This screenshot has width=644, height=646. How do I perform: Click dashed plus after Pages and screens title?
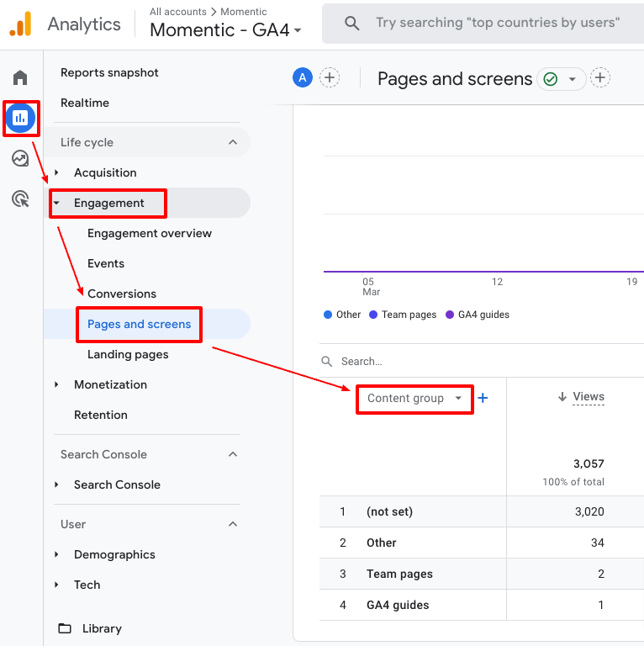pyautogui.click(x=600, y=77)
